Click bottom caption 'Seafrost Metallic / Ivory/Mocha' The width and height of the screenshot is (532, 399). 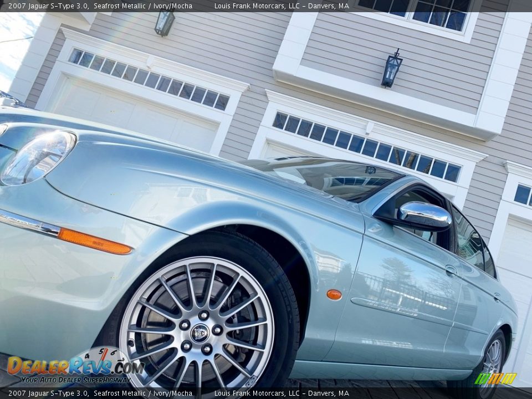[143, 393]
